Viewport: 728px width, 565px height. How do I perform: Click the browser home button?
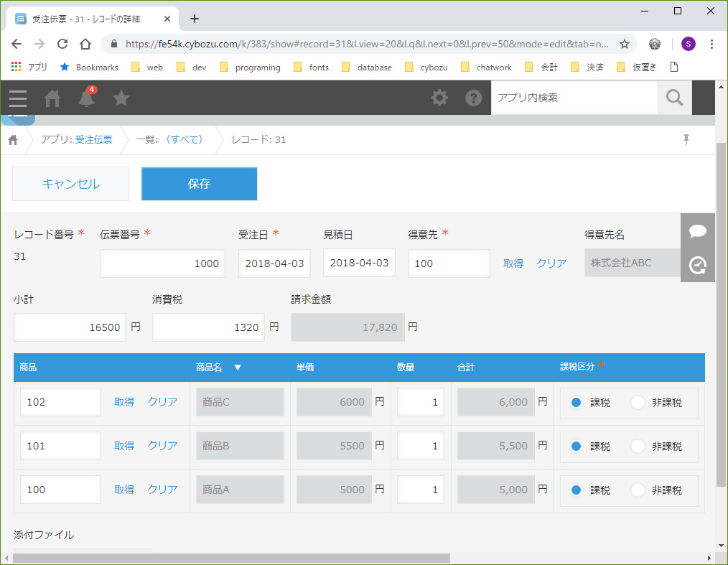(85, 44)
